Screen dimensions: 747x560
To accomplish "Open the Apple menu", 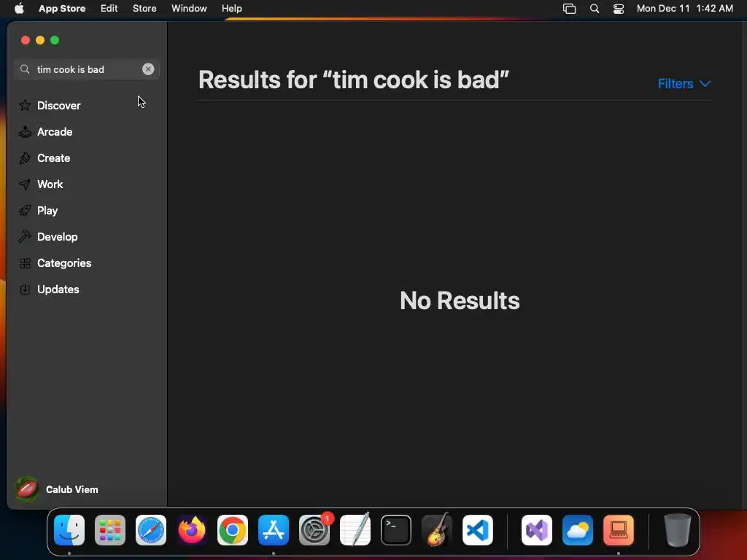I will [x=19, y=9].
